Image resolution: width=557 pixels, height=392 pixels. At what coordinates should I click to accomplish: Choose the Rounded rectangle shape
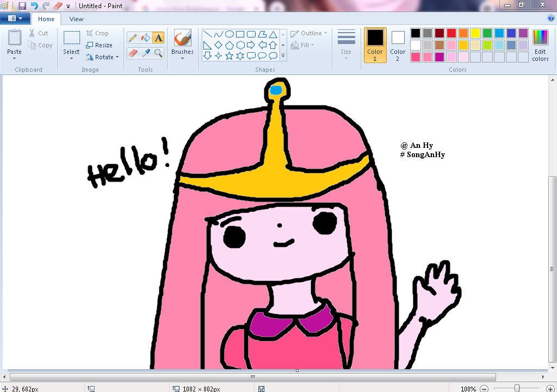(x=251, y=34)
